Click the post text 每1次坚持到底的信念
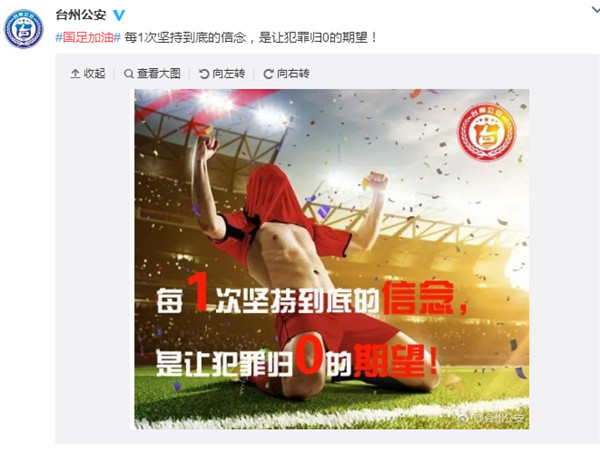Screen dimensions: 600x452 point(185,38)
